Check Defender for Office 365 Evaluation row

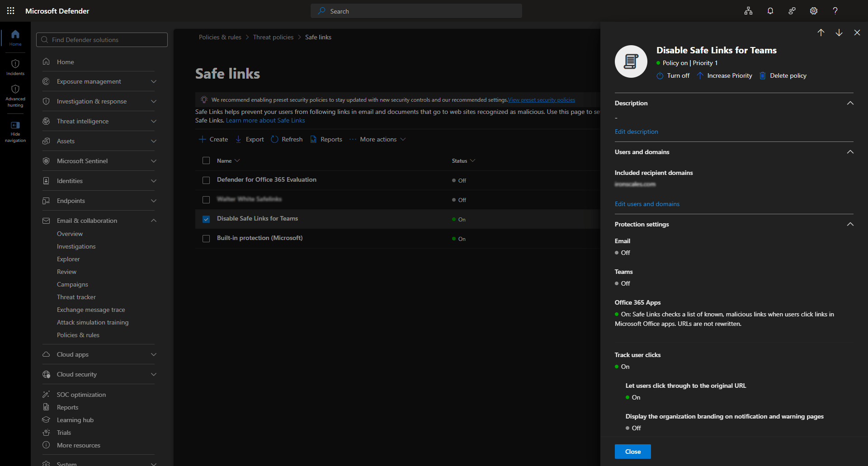pos(206,180)
